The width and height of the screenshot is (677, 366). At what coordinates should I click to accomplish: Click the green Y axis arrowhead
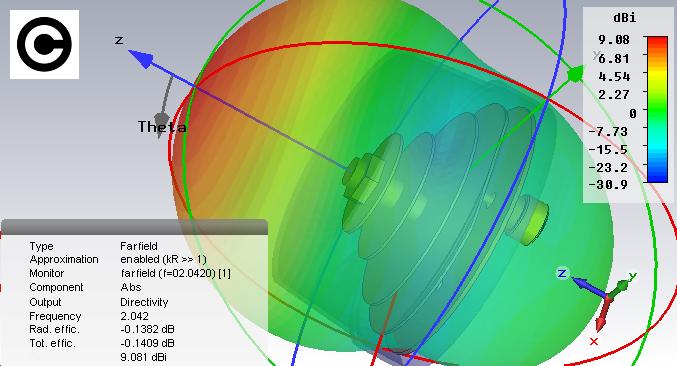click(x=575, y=74)
